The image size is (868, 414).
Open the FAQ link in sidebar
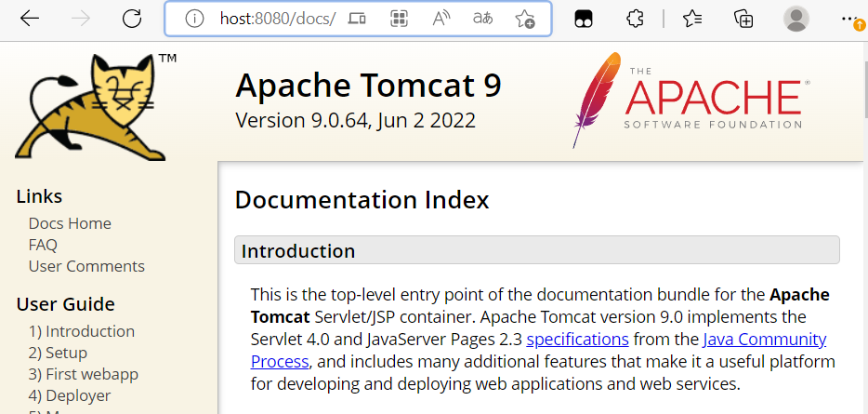(x=43, y=245)
